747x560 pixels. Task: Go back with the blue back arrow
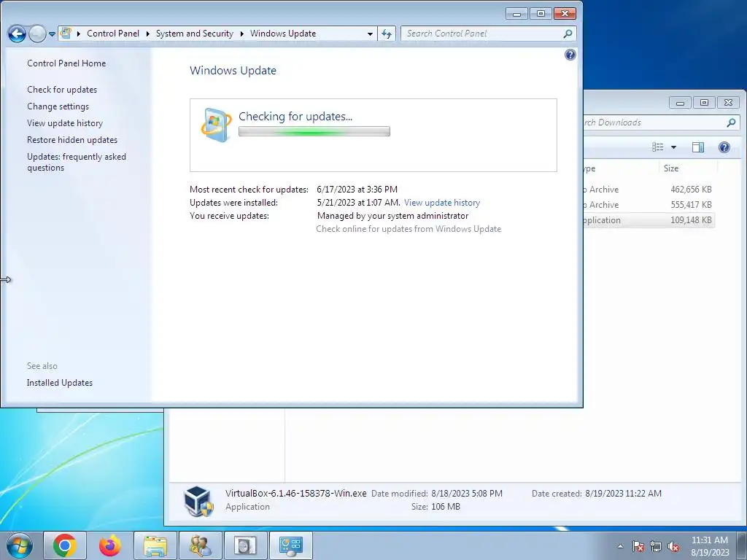[18, 34]
